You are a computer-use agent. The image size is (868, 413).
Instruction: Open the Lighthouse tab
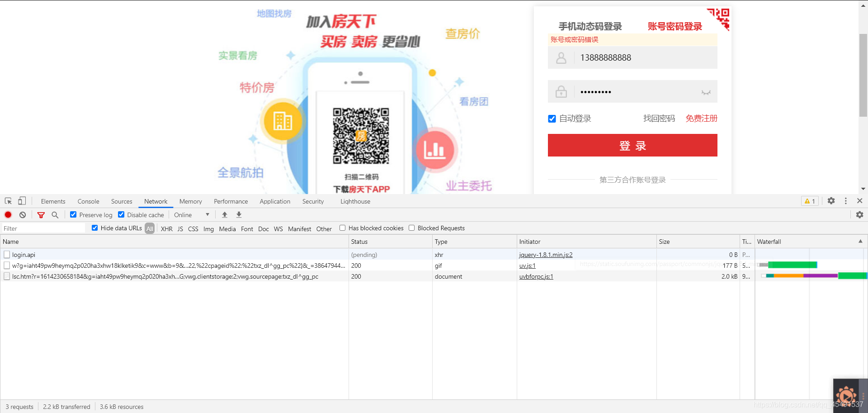pyautogui.click(x=355, y=201)
